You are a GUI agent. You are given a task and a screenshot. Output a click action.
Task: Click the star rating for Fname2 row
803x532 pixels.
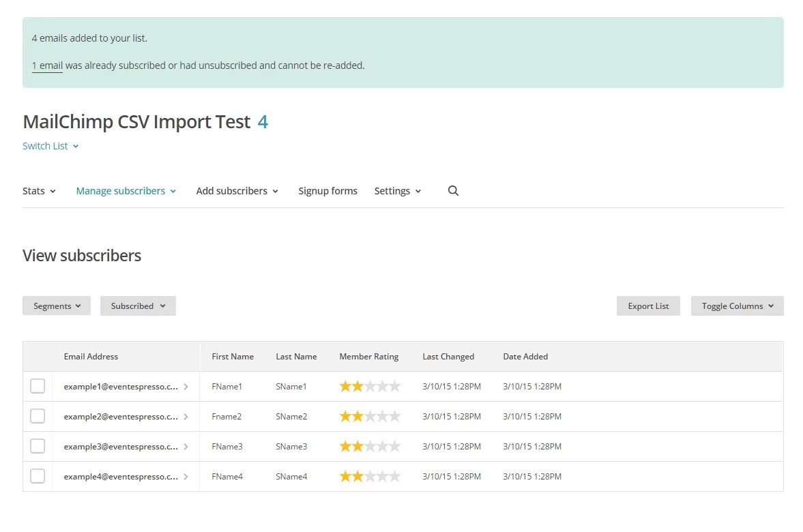pos(369,416)
